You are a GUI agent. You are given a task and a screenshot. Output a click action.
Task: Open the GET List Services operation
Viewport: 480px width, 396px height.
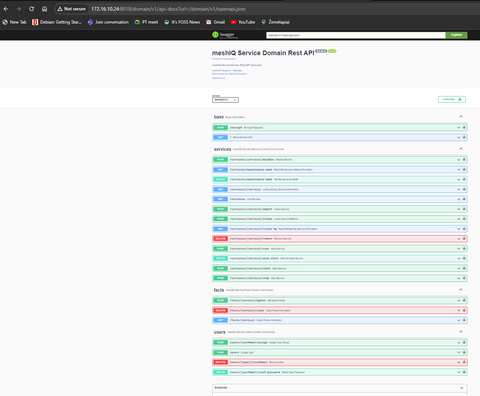(x=340, y=199)
